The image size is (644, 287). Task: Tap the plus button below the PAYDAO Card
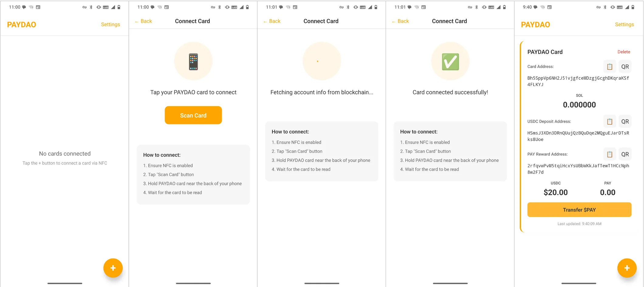pyautogui.click(x=627, y=268)
